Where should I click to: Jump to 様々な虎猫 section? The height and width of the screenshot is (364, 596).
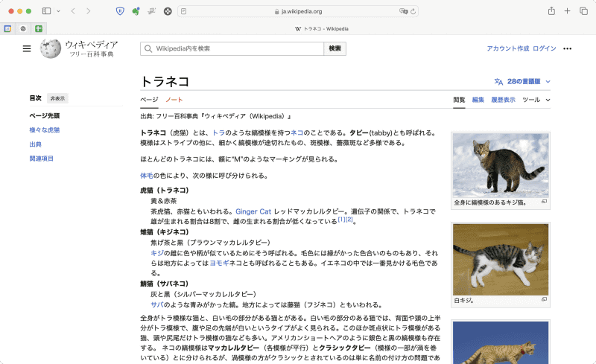45,130
